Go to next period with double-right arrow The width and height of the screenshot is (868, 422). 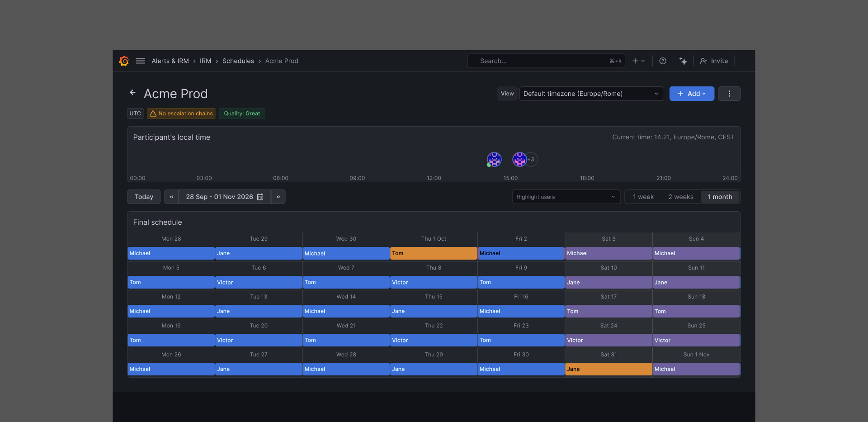point(278,197)
